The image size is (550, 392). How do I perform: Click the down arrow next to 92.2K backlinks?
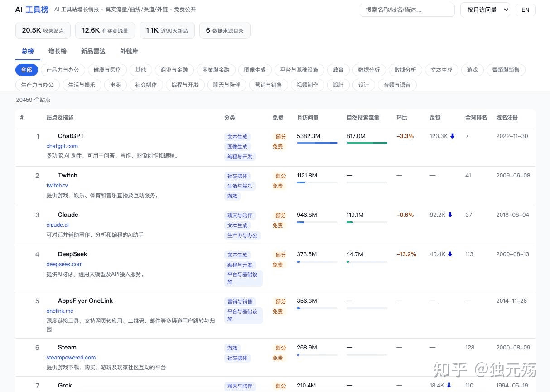pyautogui.click(x=450, y=215)
